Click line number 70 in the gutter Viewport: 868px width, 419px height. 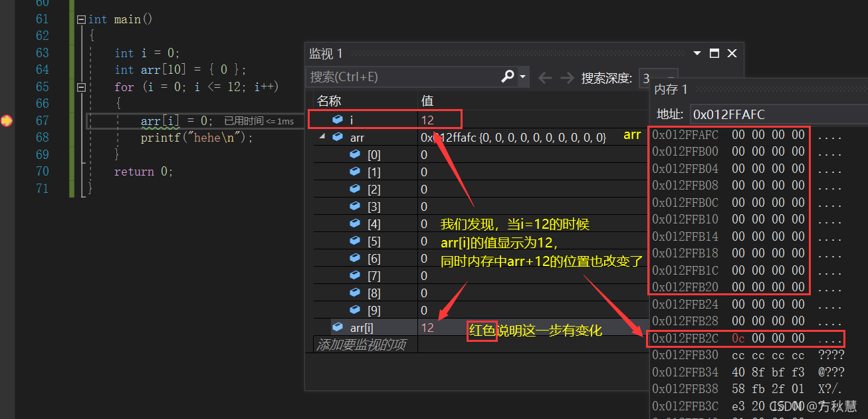(42, 171)
